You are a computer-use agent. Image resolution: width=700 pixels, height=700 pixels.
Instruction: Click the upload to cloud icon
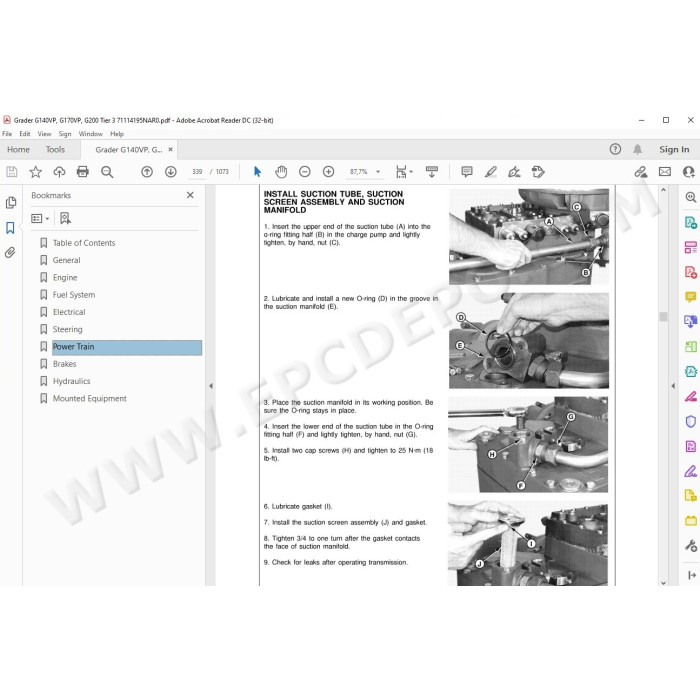(x=59, y=172)
